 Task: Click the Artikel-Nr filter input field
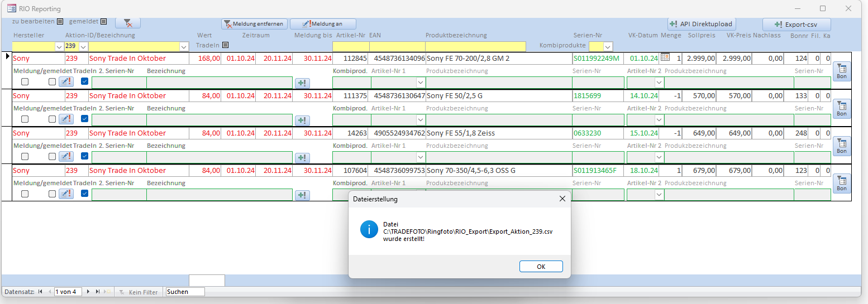pyautogui.click(x=351, y=46)
